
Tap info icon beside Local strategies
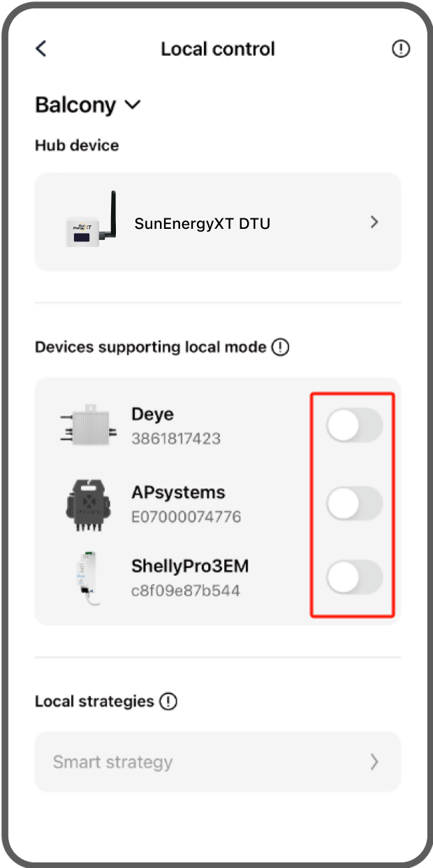tap(168, 701)
